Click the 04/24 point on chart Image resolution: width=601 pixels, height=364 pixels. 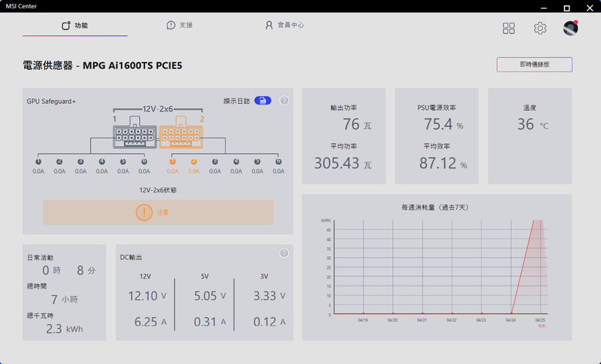click(x=511, y=313)
